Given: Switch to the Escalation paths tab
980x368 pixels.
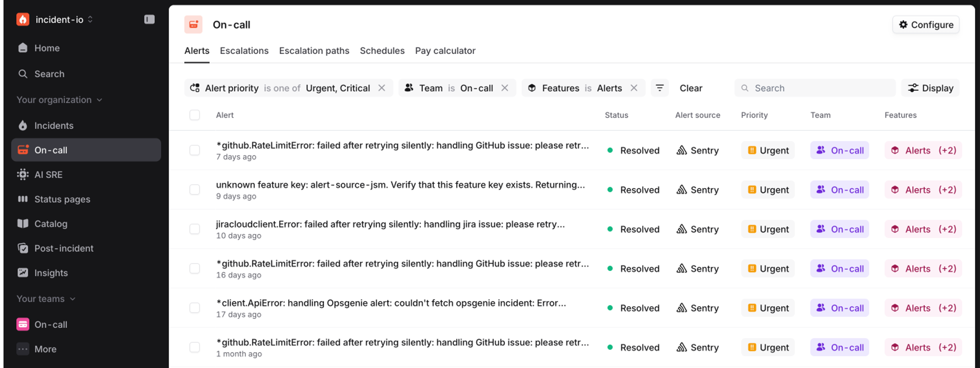Looking at the screenshot, I should tap(314, 50).
